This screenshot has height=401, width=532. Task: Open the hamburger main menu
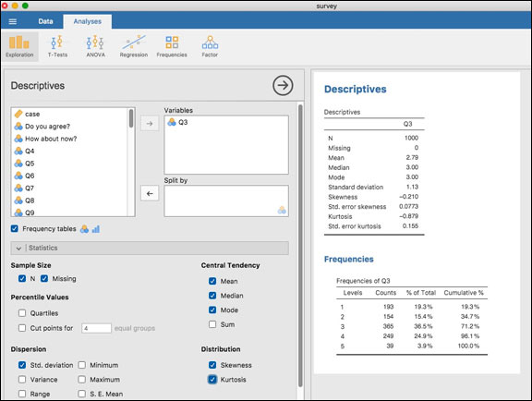pyautogui.click(x=13, y=21)
